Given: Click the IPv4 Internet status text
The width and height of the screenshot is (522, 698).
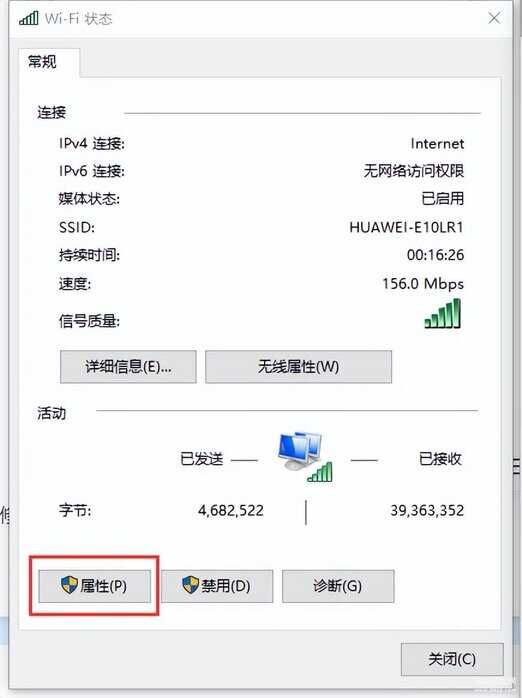Looking at the screenshot, I should (437, 144).
